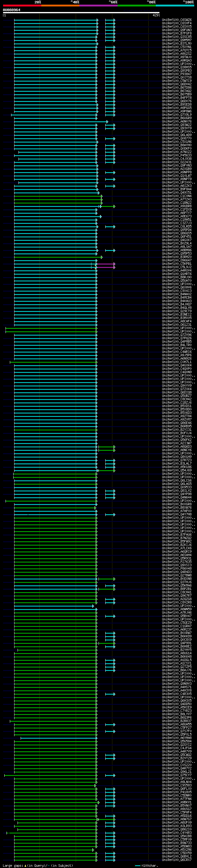Open hit UniRef100_P27635
Image resolution: width=197 pixels, height=868 pixels.
177,562
